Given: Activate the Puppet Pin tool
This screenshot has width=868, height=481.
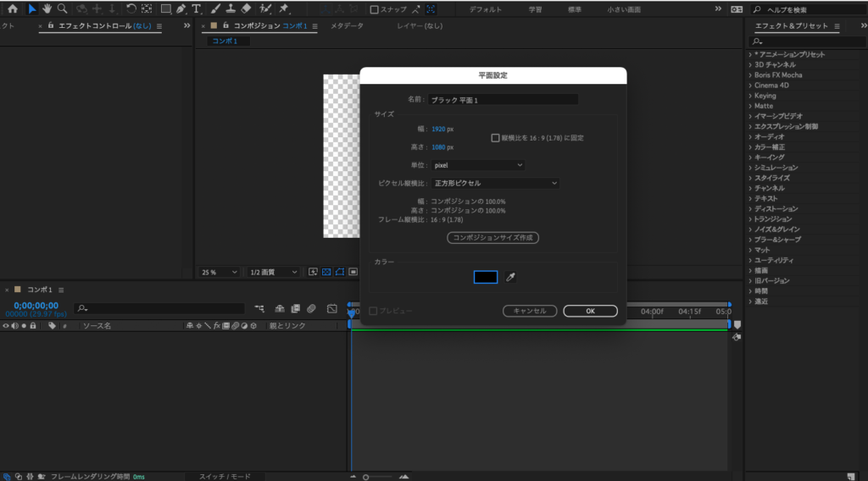Looking at the screenshot, I should click(x=283, y=8).
